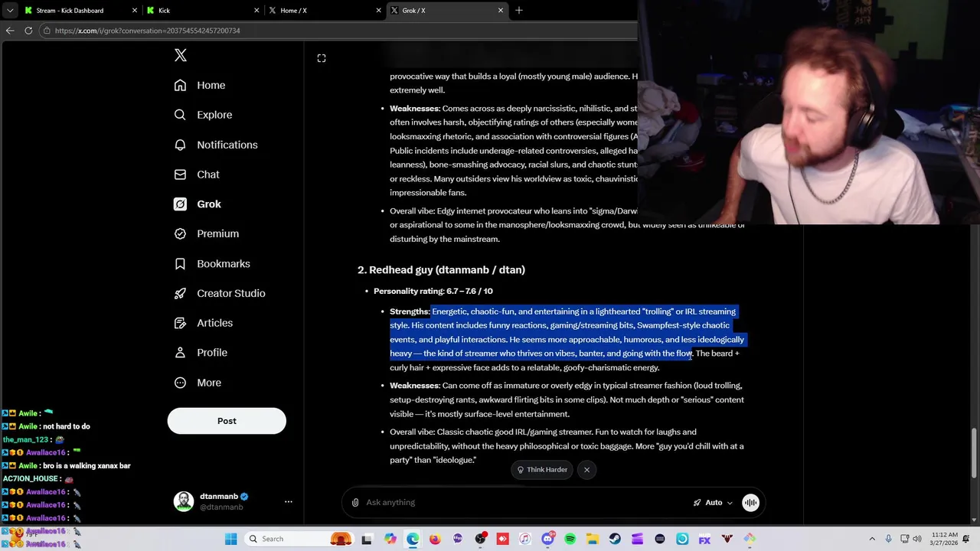Click the voice mode waveform button
Image resolution: width=980 pixels, height=551 pixels.
point(750,503)
